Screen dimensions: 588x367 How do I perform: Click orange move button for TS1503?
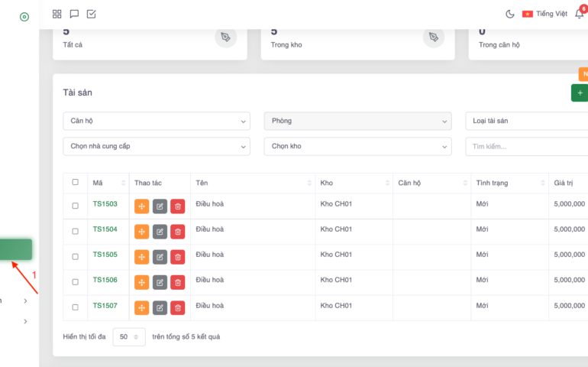[x=141, y=206]
